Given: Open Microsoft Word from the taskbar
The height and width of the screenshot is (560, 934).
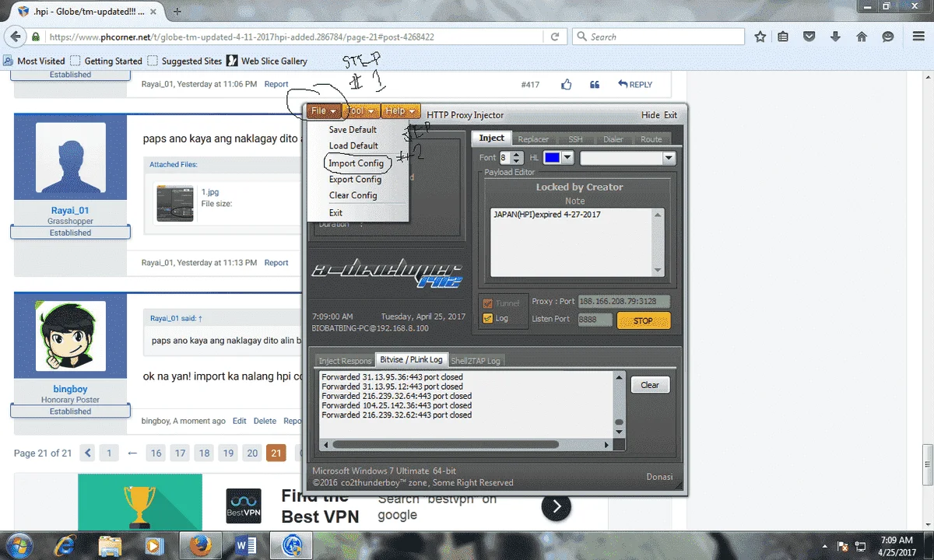Looking at the screenshot, I should 246,545.
